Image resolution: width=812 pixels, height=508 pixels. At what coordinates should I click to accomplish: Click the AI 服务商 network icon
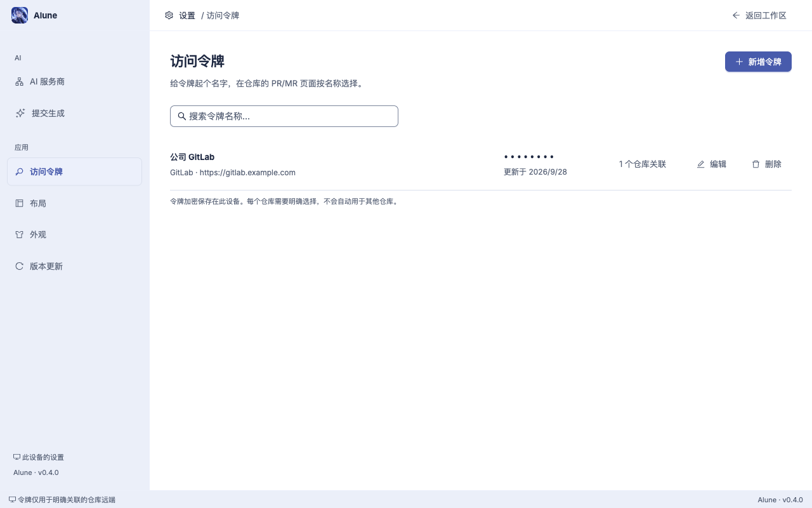click(19, 82)
